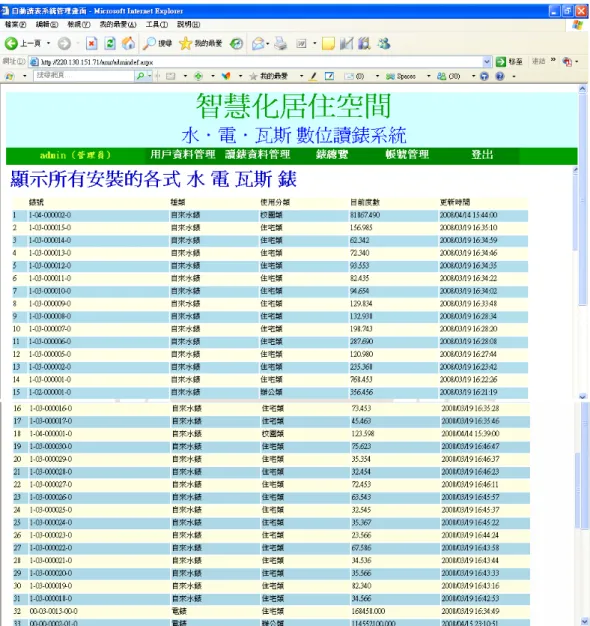
Task: Open the 檢視 View menu
Action: tap(79, 25)
